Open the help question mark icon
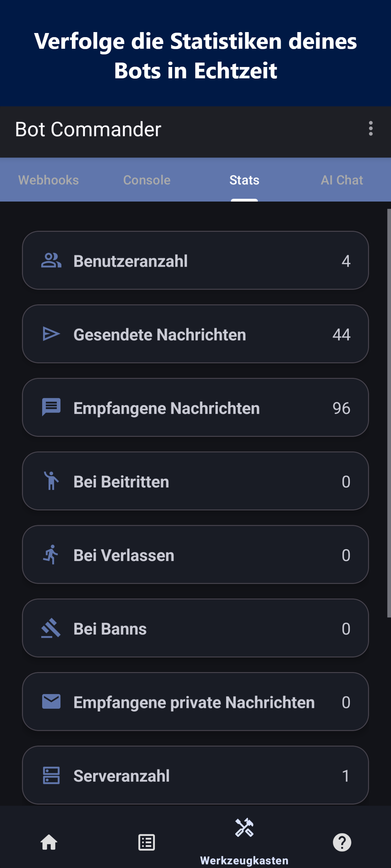391x868 pixels. 342,842
